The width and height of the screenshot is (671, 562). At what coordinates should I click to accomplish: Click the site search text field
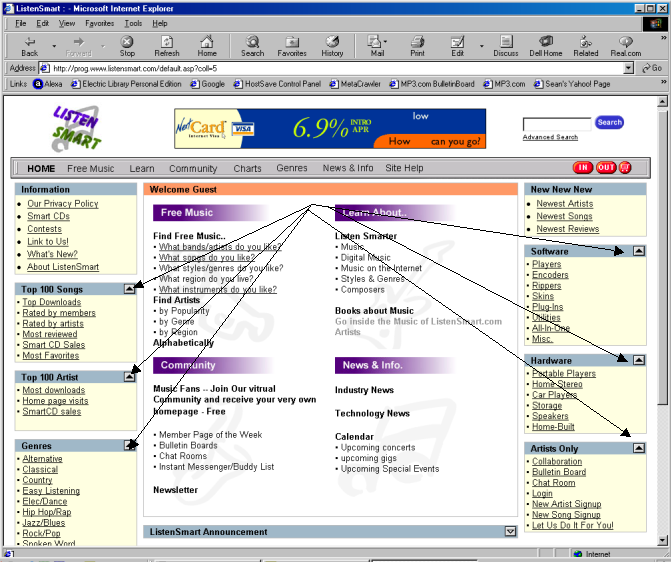pyautogui.click(x=556, y=123)
